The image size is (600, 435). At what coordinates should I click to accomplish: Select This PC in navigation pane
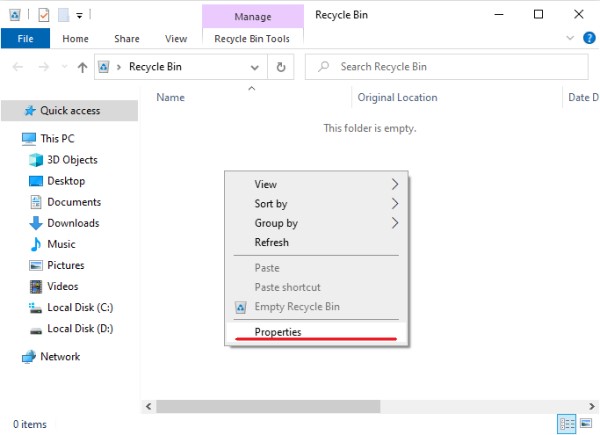tap(57, 138)
